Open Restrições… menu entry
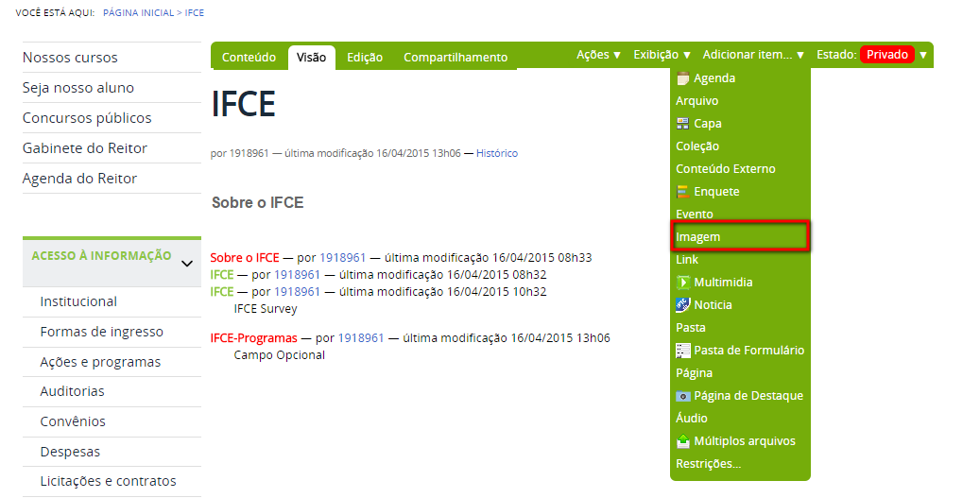The image size is (980, 498). [x=708, y=464]
